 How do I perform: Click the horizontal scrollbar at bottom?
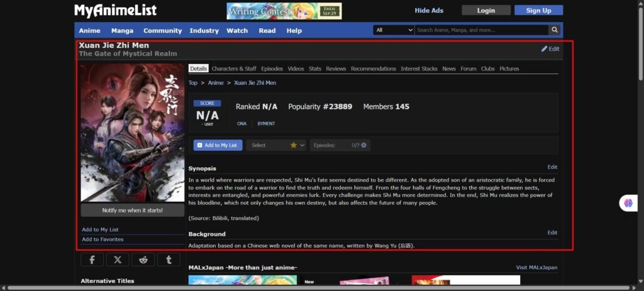coord(314,288)
